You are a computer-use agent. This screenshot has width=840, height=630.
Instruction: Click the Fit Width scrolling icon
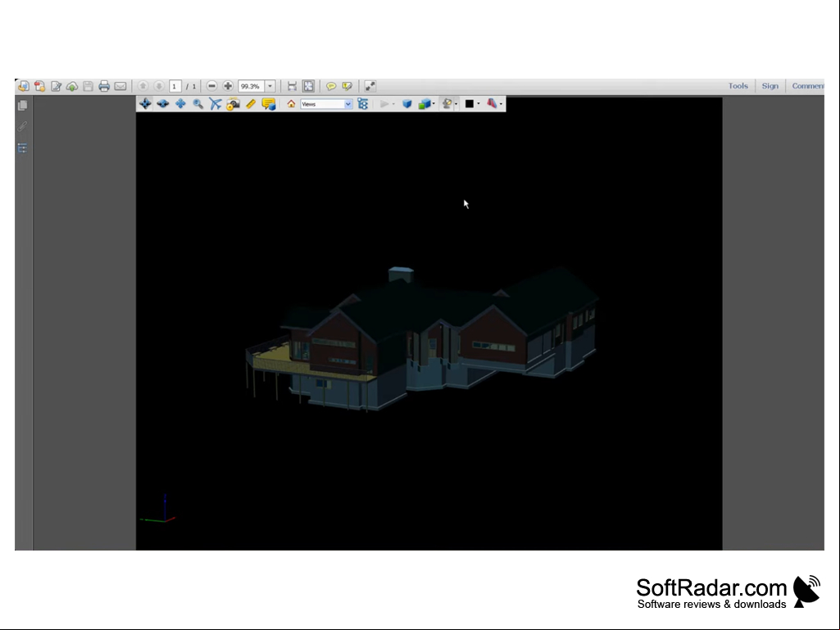click(x=292, y=86)
